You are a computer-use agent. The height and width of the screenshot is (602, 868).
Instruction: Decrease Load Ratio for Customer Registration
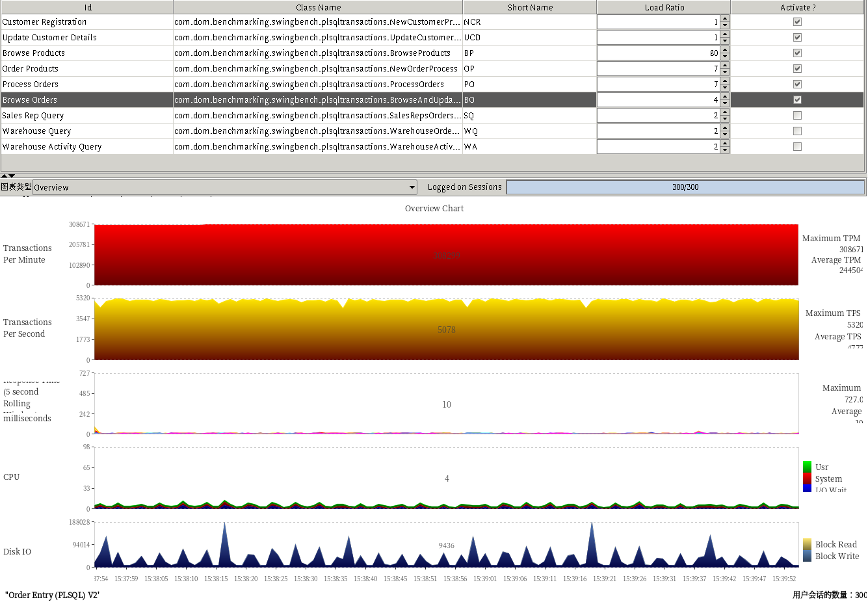pos(725,25)
